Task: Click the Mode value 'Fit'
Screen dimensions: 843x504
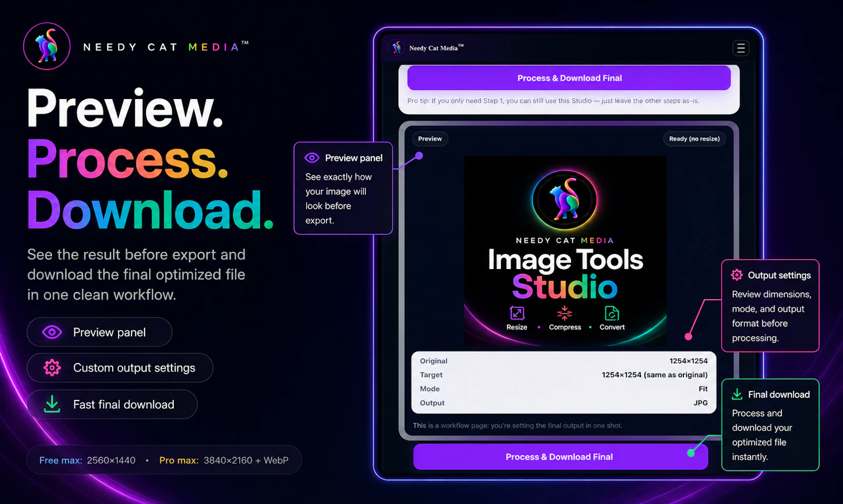Action: click(x=703, y=389)
